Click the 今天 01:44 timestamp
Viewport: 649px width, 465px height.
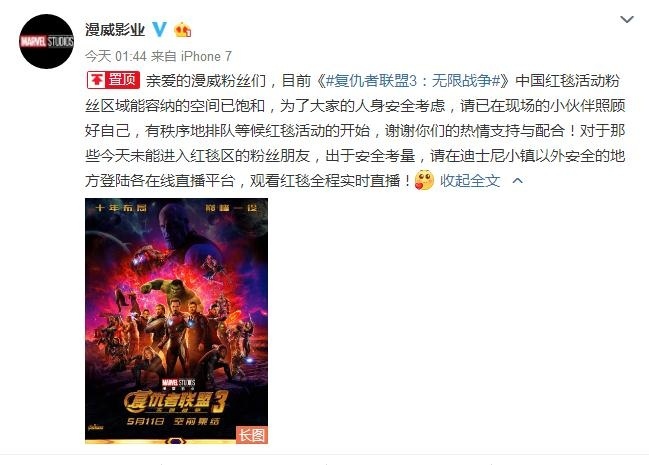click(x=116, y=56)
